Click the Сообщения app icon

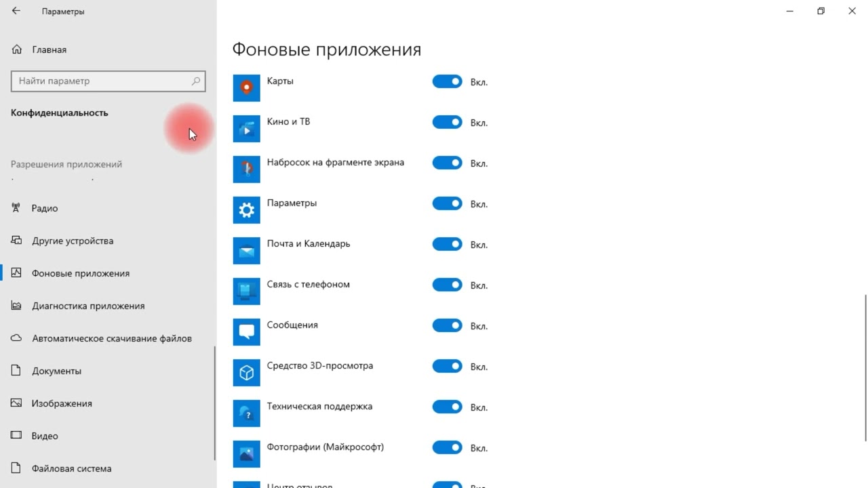pyautogui.click(x=247, y=332)
